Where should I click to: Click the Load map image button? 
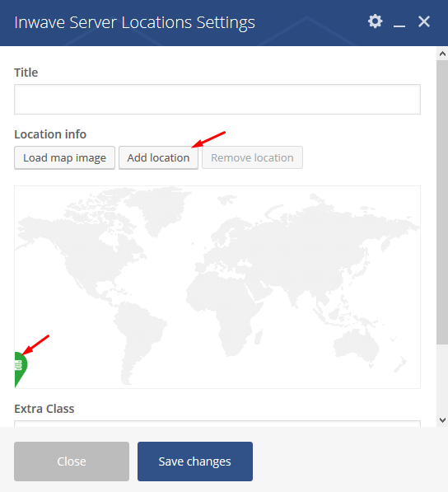coord(64,157)
